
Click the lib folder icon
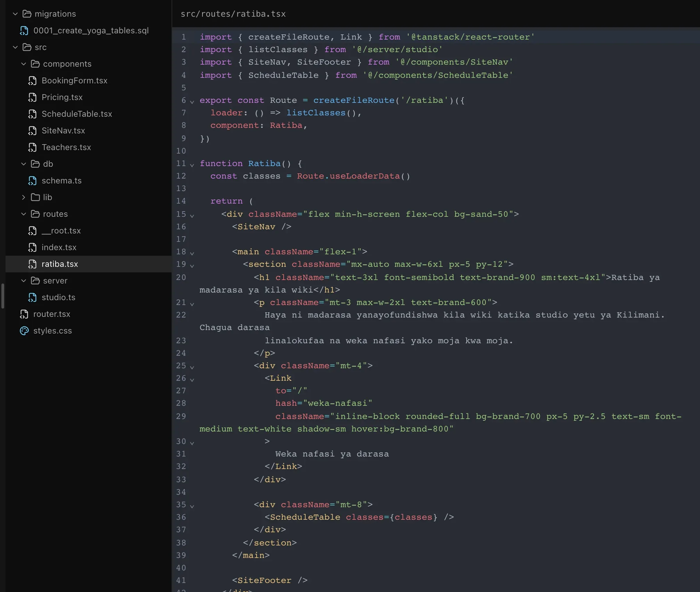point(35,197)
